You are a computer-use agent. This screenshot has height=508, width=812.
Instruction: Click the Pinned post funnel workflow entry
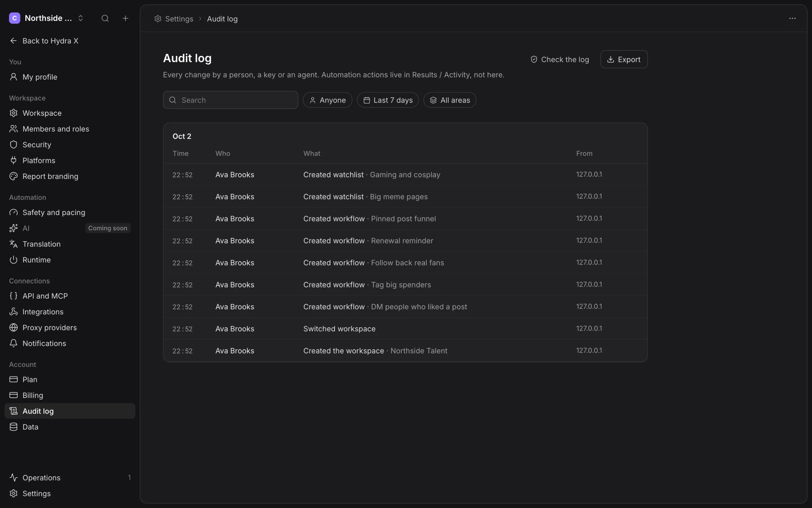click(405, 218)
